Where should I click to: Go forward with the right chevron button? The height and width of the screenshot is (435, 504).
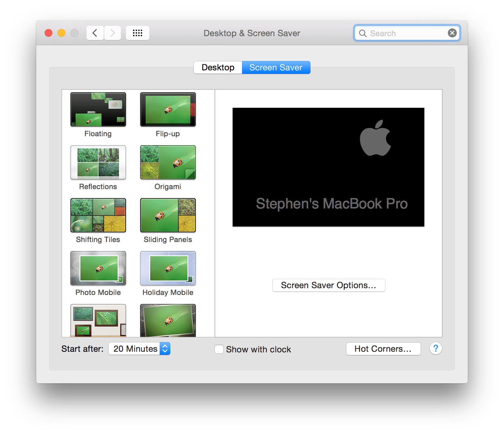coord(113,33)
